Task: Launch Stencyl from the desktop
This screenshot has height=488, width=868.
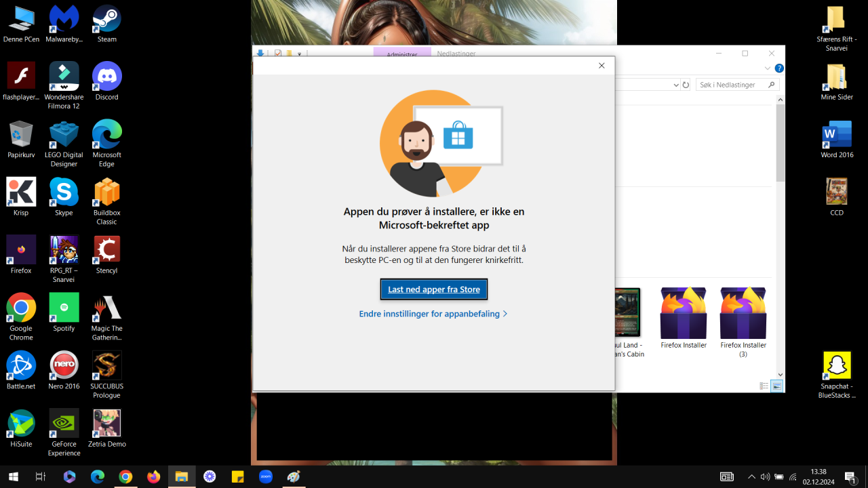Action: (106, 256)
